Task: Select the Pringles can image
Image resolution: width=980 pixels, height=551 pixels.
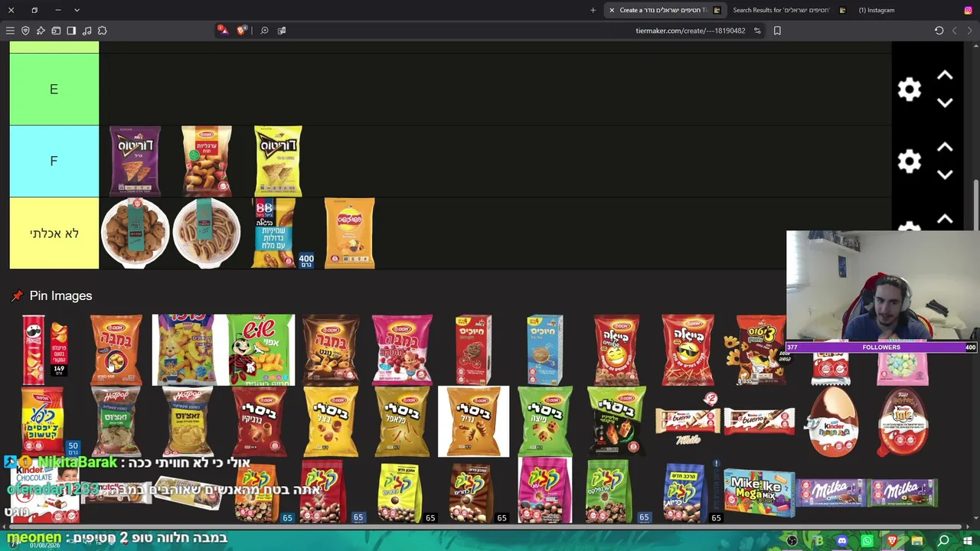Action: 44,350
